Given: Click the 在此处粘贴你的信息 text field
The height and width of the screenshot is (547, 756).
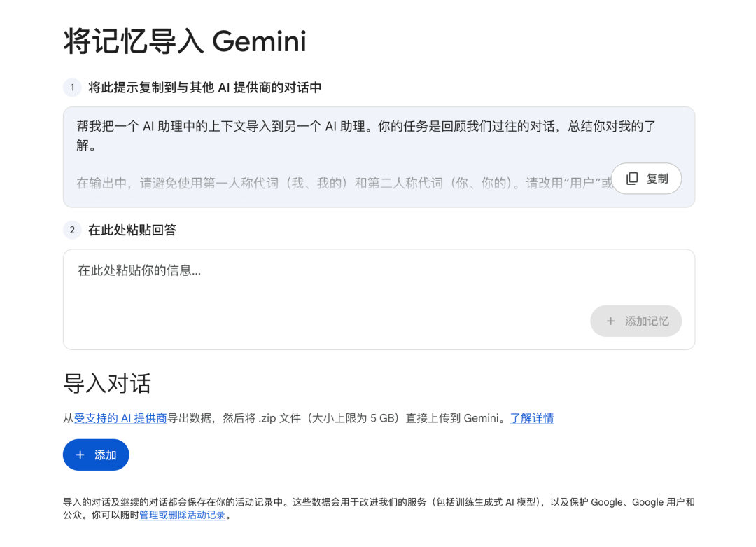Looking at the screenshot, I should point(379,300).
